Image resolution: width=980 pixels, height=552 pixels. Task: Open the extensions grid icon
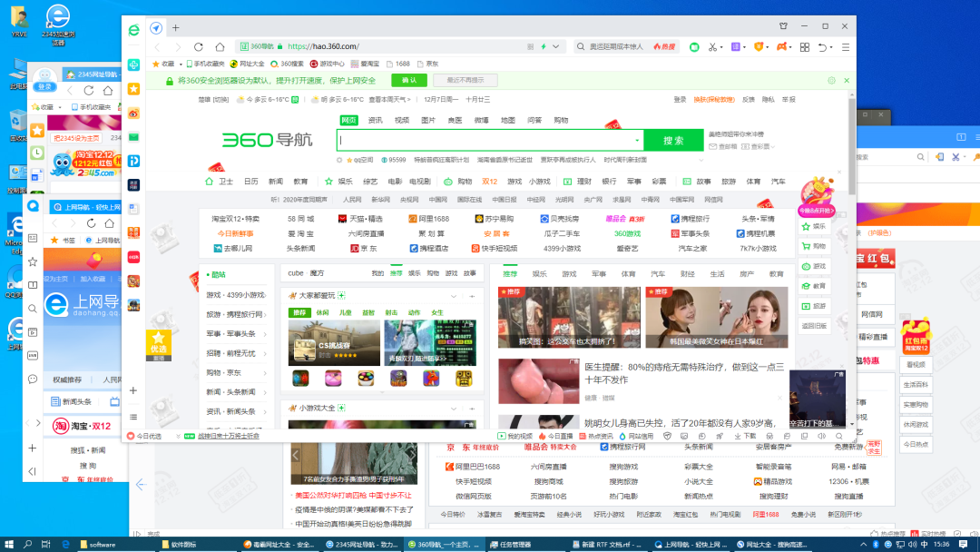804,47
